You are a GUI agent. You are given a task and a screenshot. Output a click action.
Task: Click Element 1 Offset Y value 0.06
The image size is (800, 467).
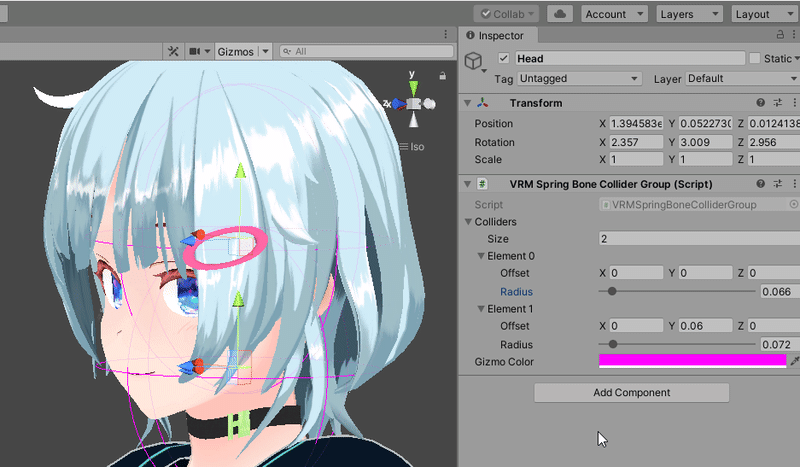(705, 326)
